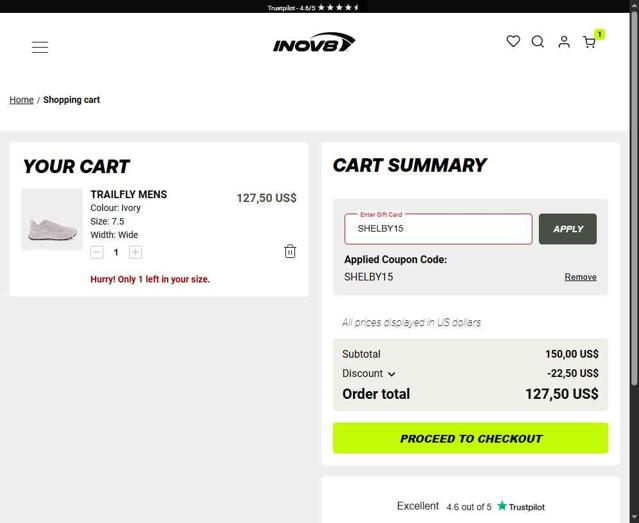
Task: Open the Trailfly Mens shoe thumbnail
Action: click(x=52, y=219)
